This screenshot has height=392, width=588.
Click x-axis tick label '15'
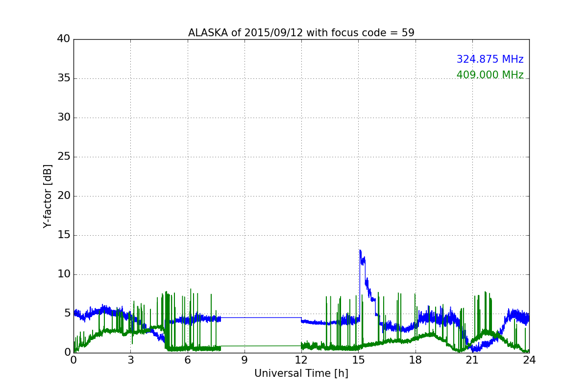(358, 360)
